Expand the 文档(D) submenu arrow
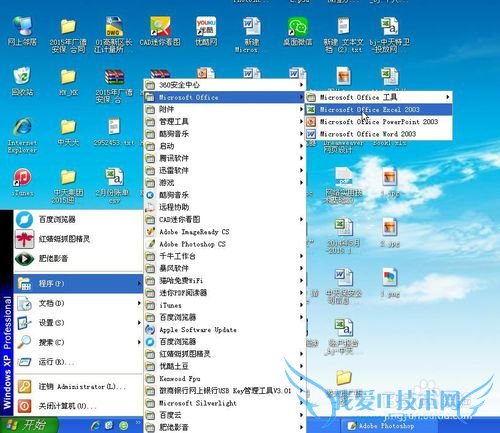This screenshot has width=500, height=433. [x=139, y=303]
